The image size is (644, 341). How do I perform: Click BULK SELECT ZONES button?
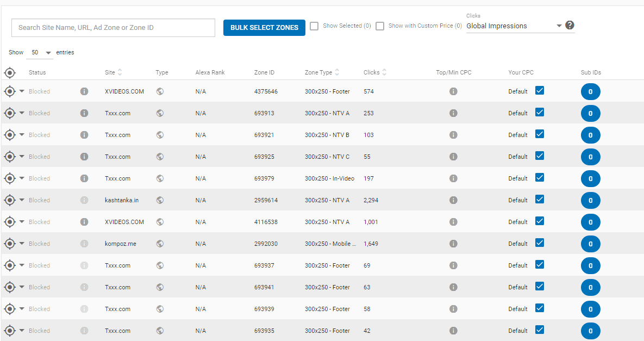pyautogui.click(x=264, y=28)
